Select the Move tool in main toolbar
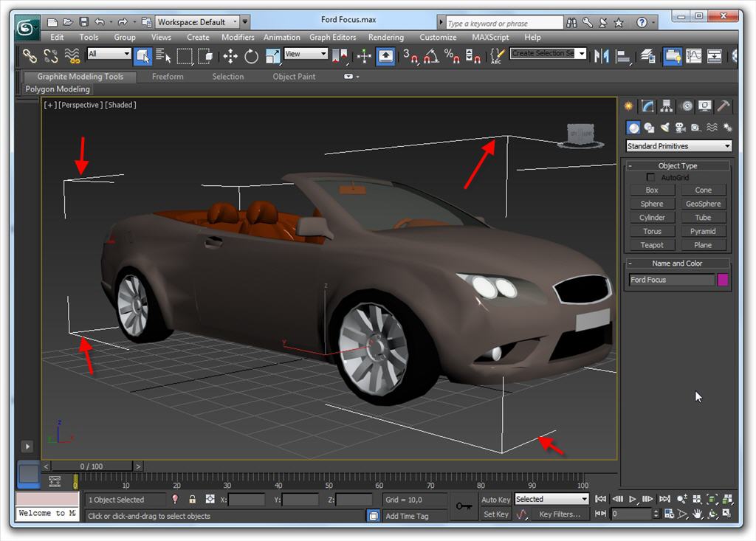 230,56
